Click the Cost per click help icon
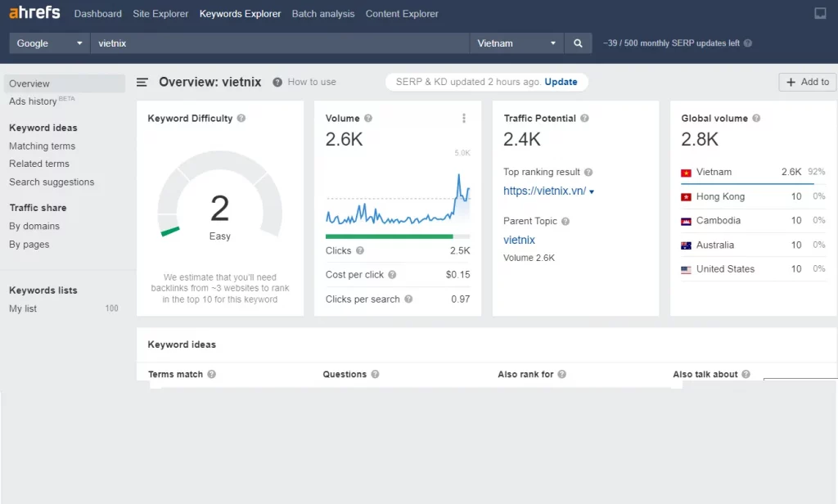 pos(392,275)
